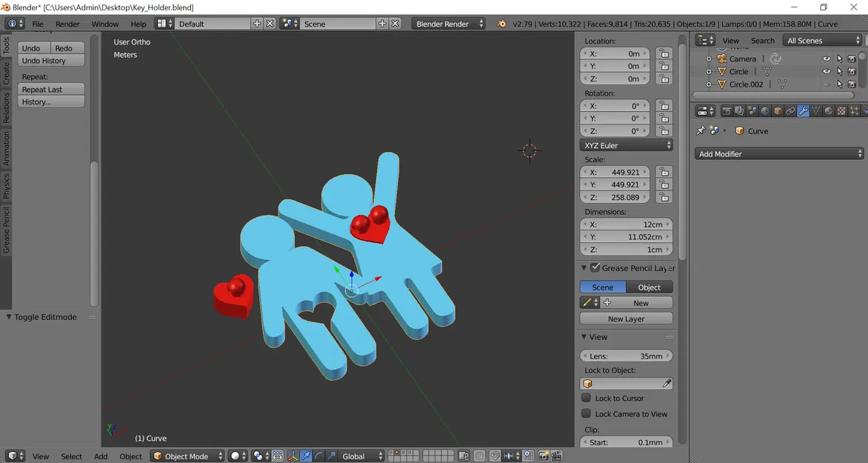The image size is (868, 463).
Task: Uncheck the Grease Pencil Layer checkbox
Action: pos(595,267)
